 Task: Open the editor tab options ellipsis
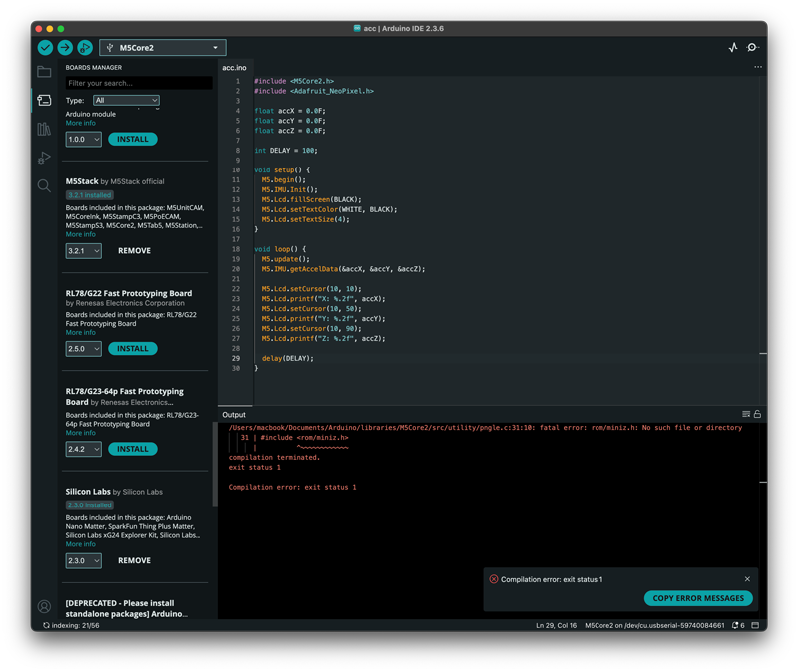tap(758, 67)
